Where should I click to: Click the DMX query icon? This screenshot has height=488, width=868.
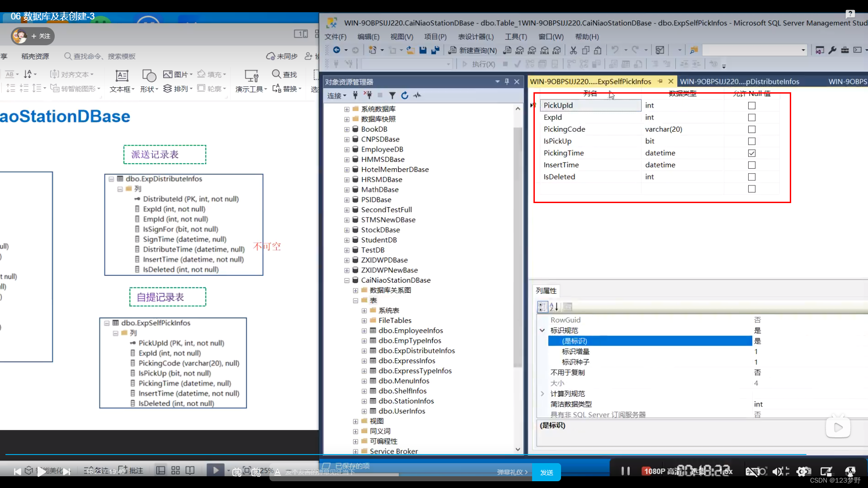coord(532,50)
